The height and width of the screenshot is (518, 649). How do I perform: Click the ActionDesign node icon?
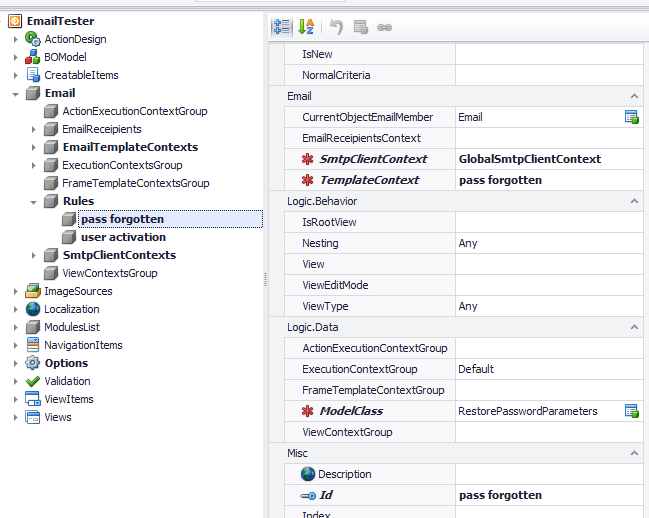pyautogui.click(x=33, y=39)
